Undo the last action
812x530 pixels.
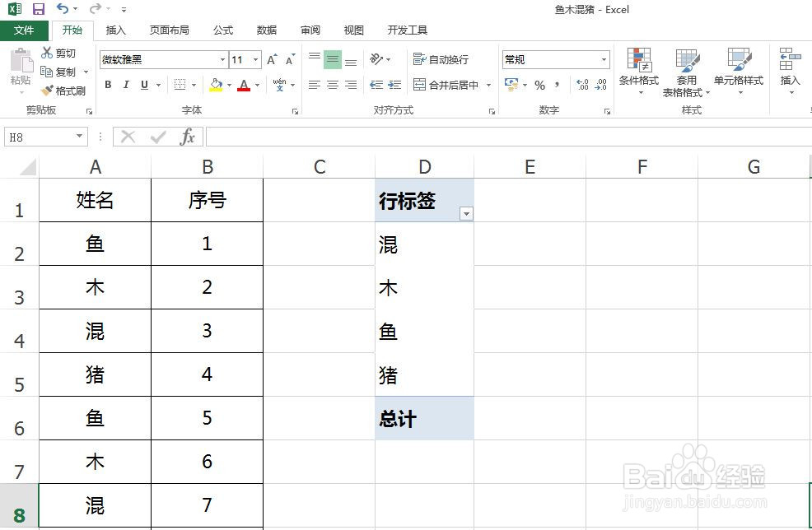pyautogui.click(x=63, y=9)
